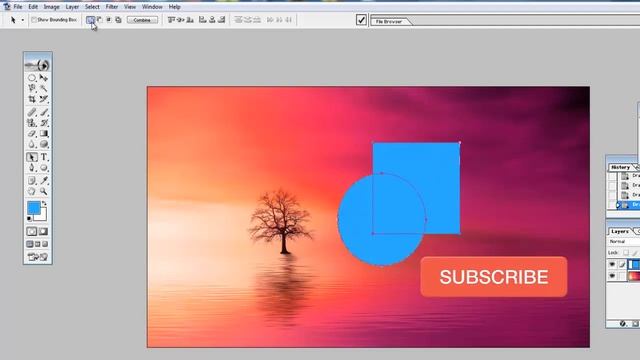Toggle Lock transparent pixels checkbox
This screenshot has height=360, width=640.
pos(626,253)
